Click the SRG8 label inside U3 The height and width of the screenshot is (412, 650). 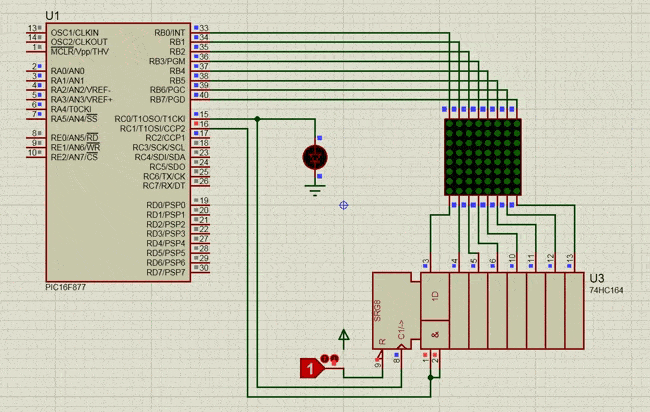pyautogui.click(x=377, y=311)
